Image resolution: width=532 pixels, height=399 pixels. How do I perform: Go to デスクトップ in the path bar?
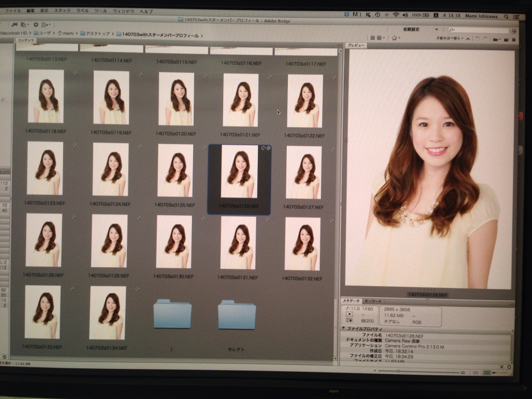pos(95,34)
